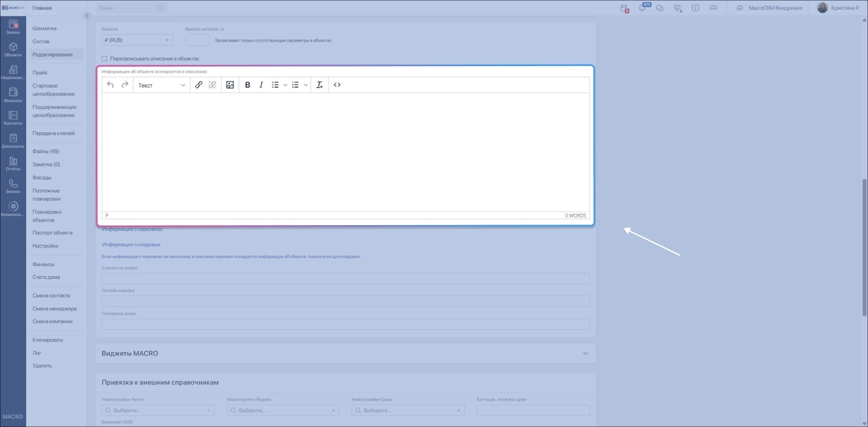Image resolution: width=868 pixels, height=427 pixels.
Task: Click the clear formatting icon
Action: pyautogui.click(x=320, y=85)
